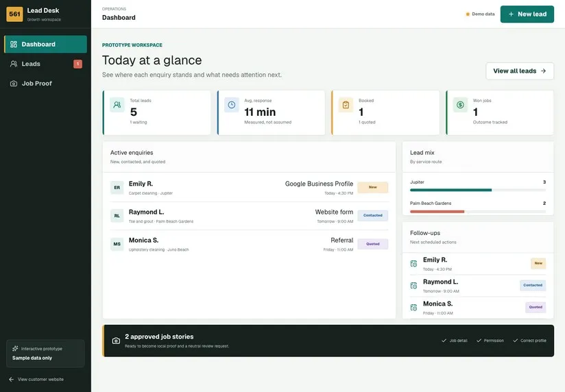Click the plus icon on New lead
The width and height of the screenshot is (565, 392).
tap(511, 14)
